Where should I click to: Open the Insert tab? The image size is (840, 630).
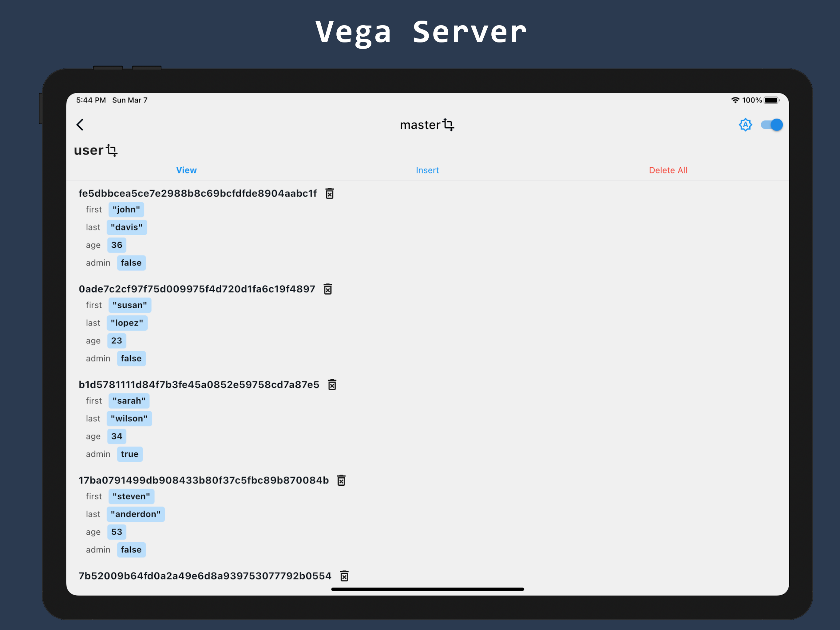[427, 170]
